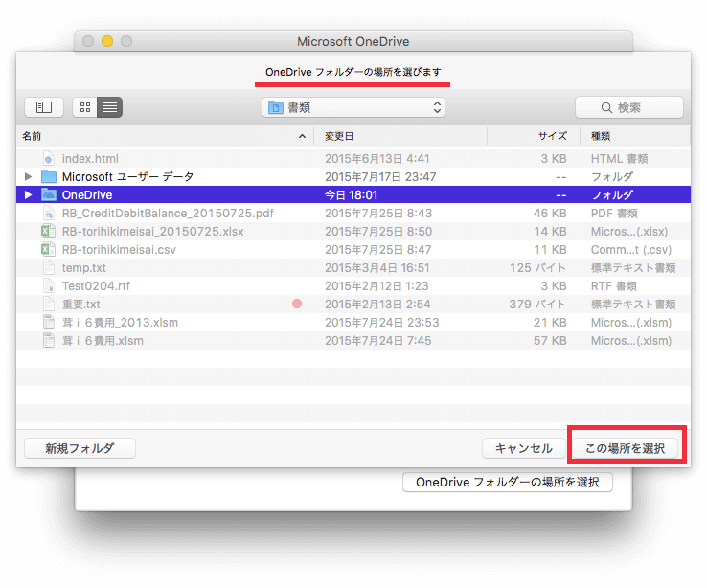Select the OneDrive folder icon
This screenshot has height=588, width=707.
49,194
